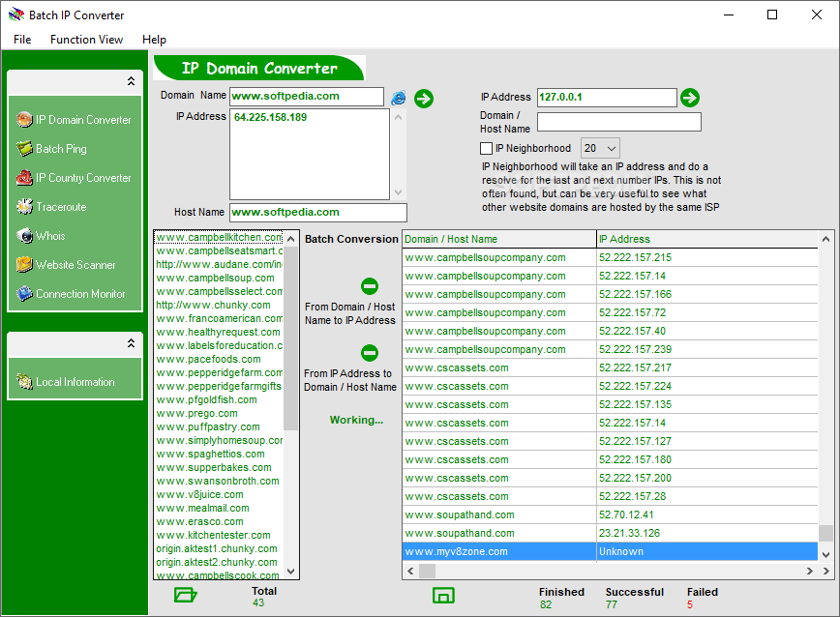Select the Batch Ping icon

[x=24, y=148]
